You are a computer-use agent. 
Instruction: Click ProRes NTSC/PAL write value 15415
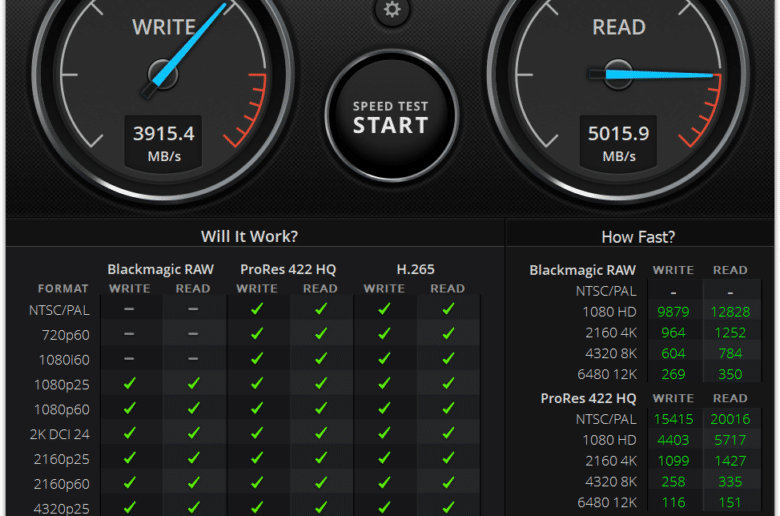click(x=673, y=419)
